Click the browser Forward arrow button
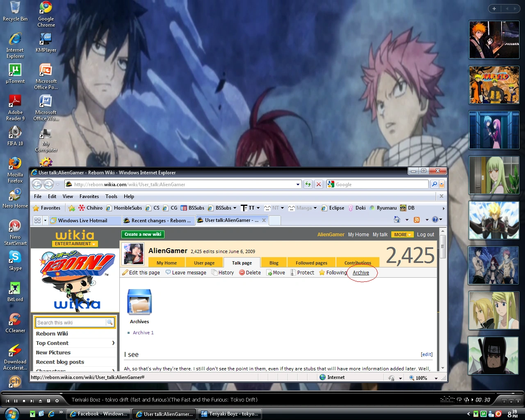This screenshot has height=420, width=525. 48,184
